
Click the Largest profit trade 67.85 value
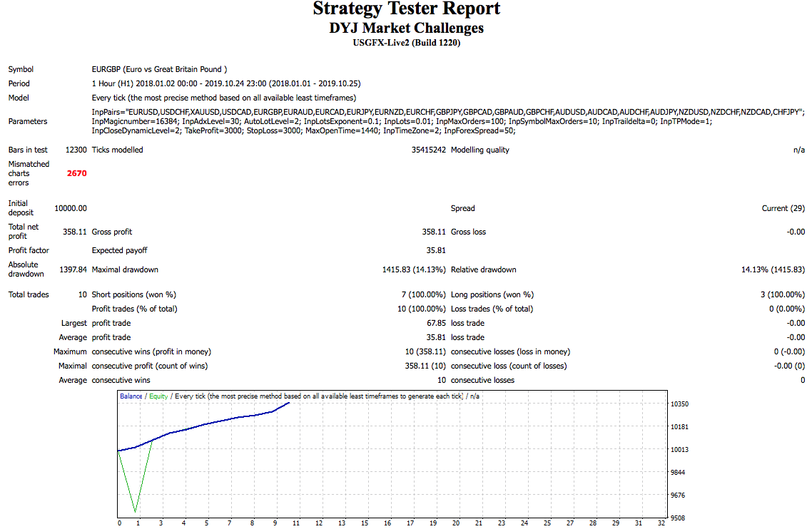coord(436,323)
